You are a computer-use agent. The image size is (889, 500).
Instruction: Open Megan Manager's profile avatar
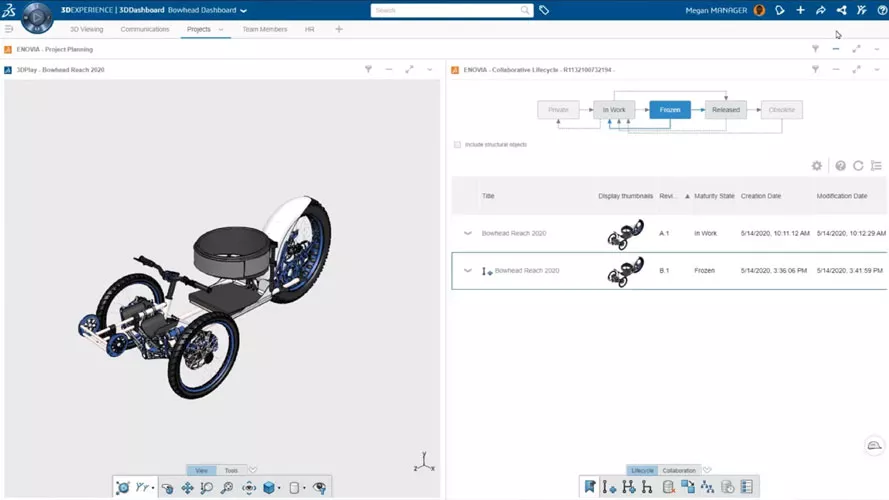coord(759,10)
